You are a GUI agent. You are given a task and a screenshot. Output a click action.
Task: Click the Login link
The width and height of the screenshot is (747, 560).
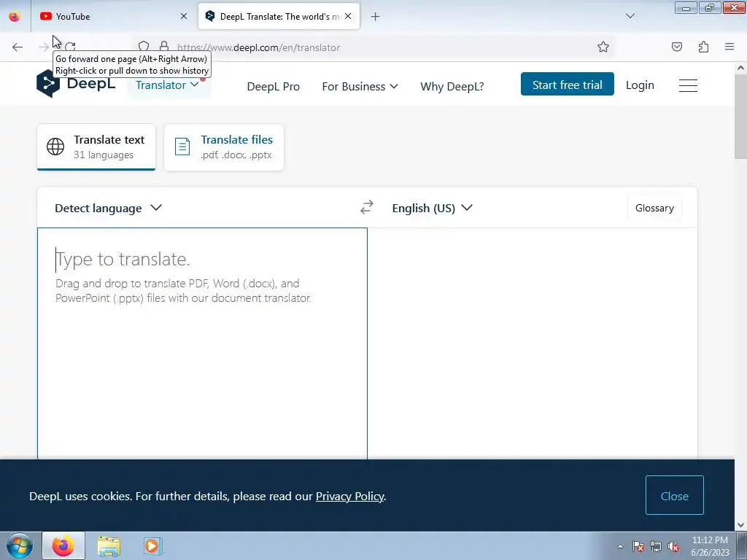[x=640, y=85]
